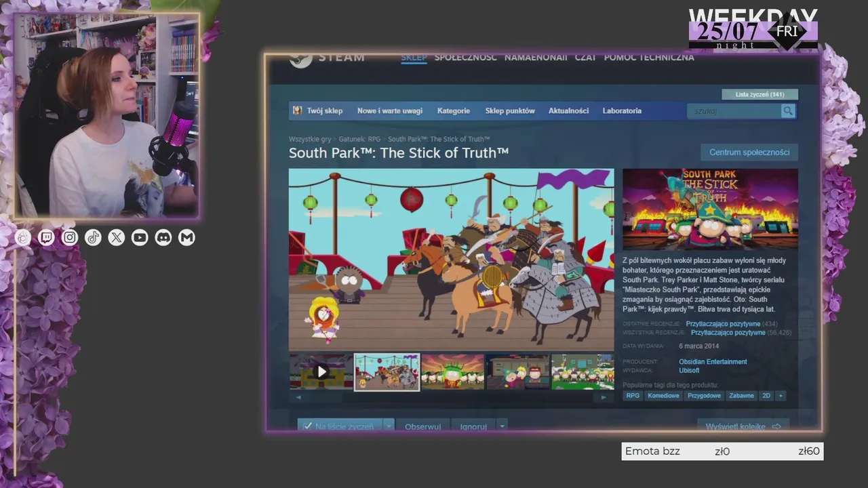Select the Statue of Liberty costume thumbnail
Screen dimensions: 868x488
(x=452, y=371)
